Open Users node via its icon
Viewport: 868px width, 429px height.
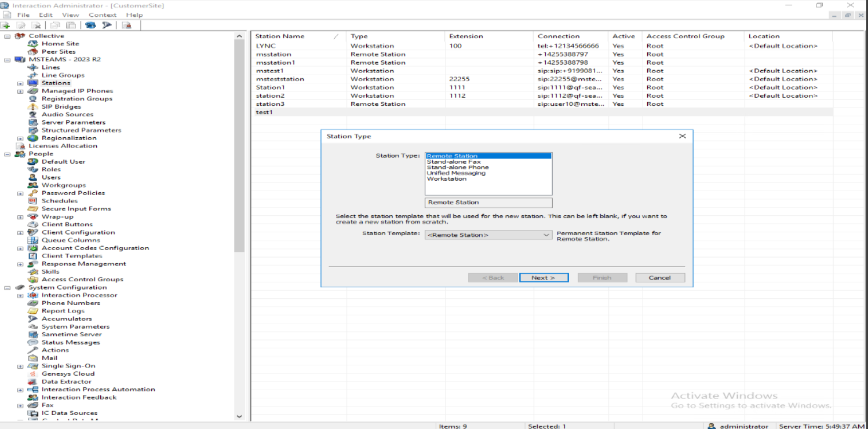(32, 177)
